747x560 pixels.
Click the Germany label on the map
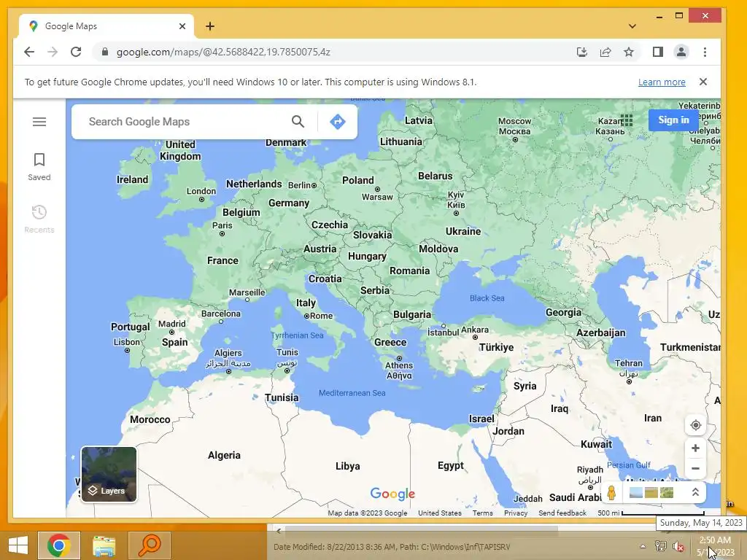coord(289,203)
